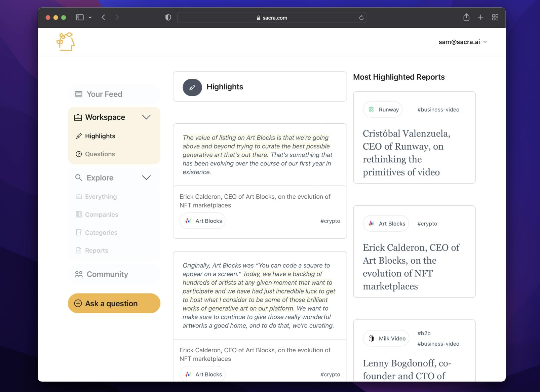Go forward in Safari
540x392 pixels.
(117, 17)
